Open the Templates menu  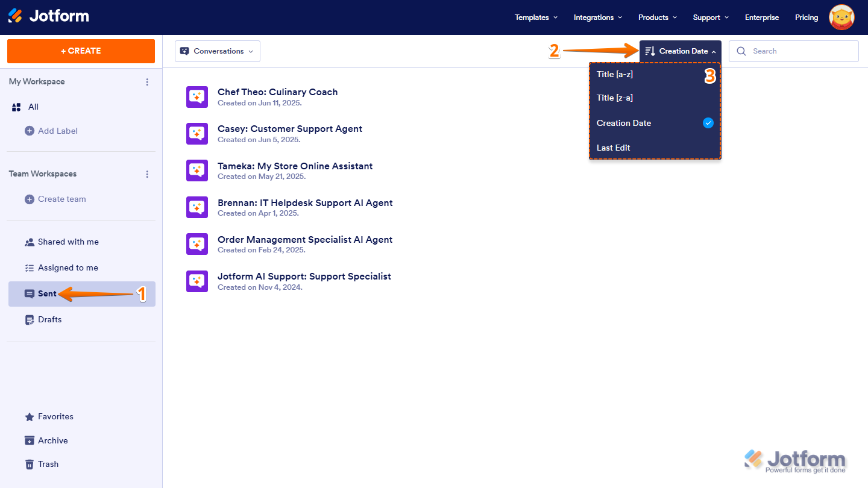[x=535, y=17]
